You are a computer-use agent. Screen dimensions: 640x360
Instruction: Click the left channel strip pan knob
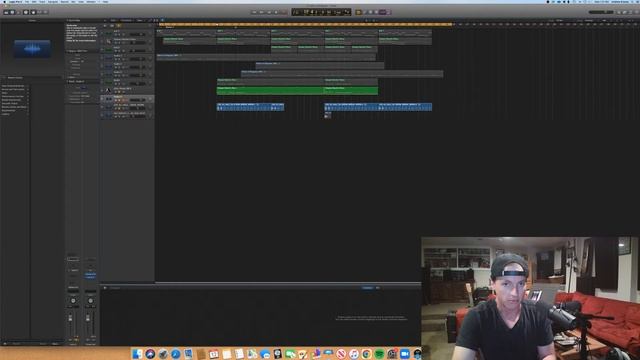(73, 300)
